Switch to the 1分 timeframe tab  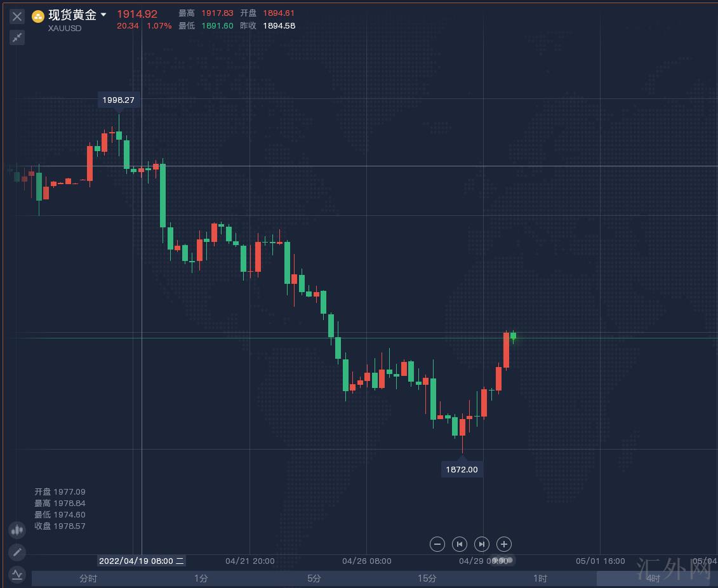point(201,578)
